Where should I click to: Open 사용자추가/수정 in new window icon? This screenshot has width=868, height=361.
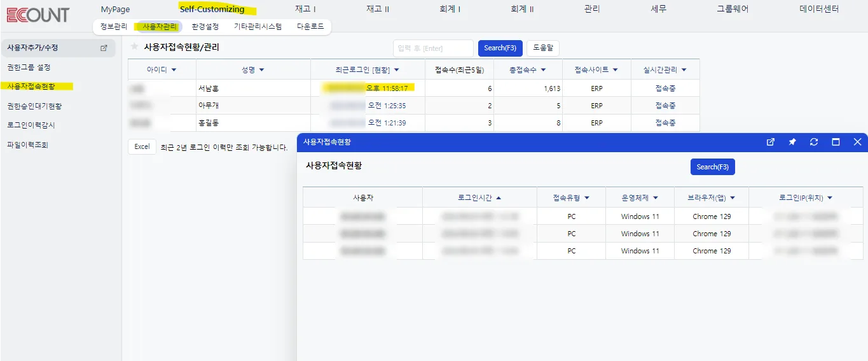pyautogui.click(x=104, y=48)
